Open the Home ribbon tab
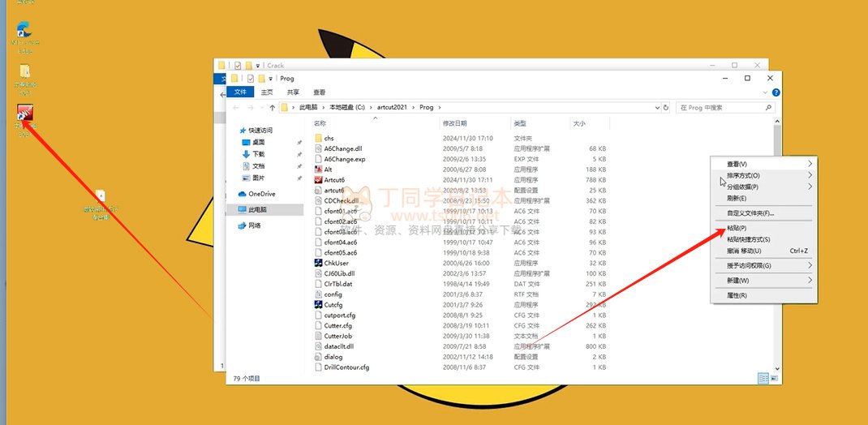The width and height of the screenshot is (868, 425). [267, 92]
